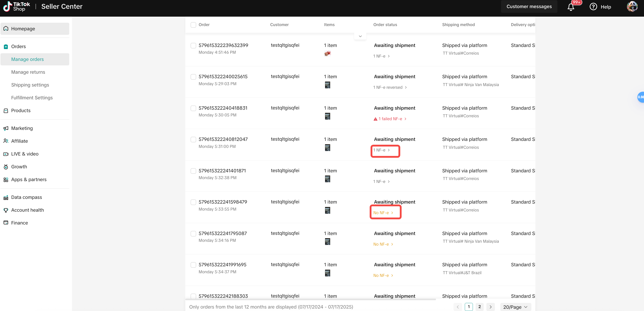Check order 579615322240025615
The width and height of the screenshot is (644, 311).
tap(193, 77)
